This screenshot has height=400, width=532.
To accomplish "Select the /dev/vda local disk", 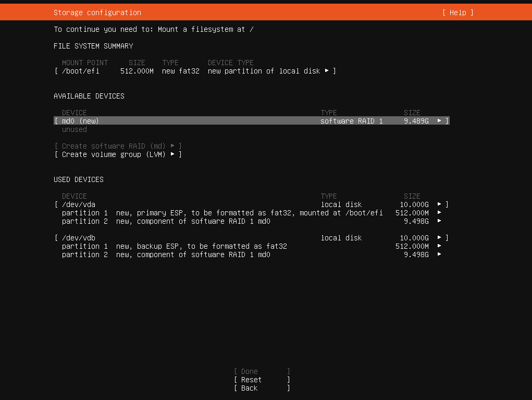I will [x=79, y=204].
